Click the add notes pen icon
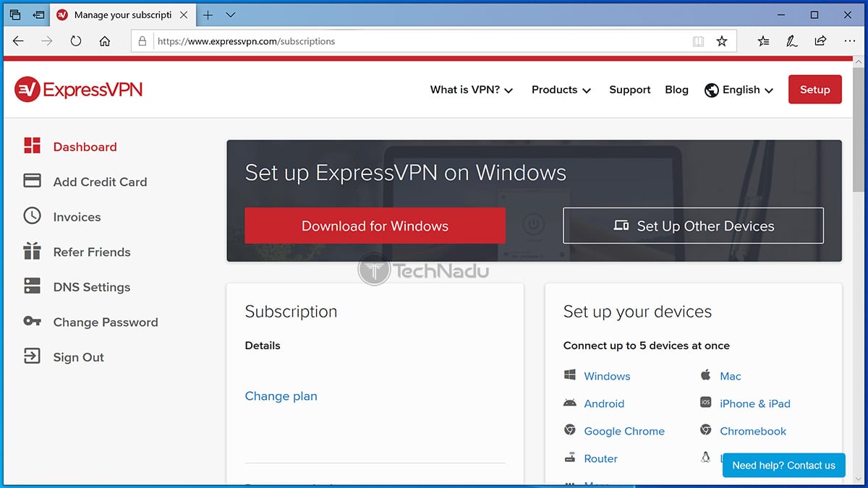This screenshot has height=488, width=868. pos(792,41)
